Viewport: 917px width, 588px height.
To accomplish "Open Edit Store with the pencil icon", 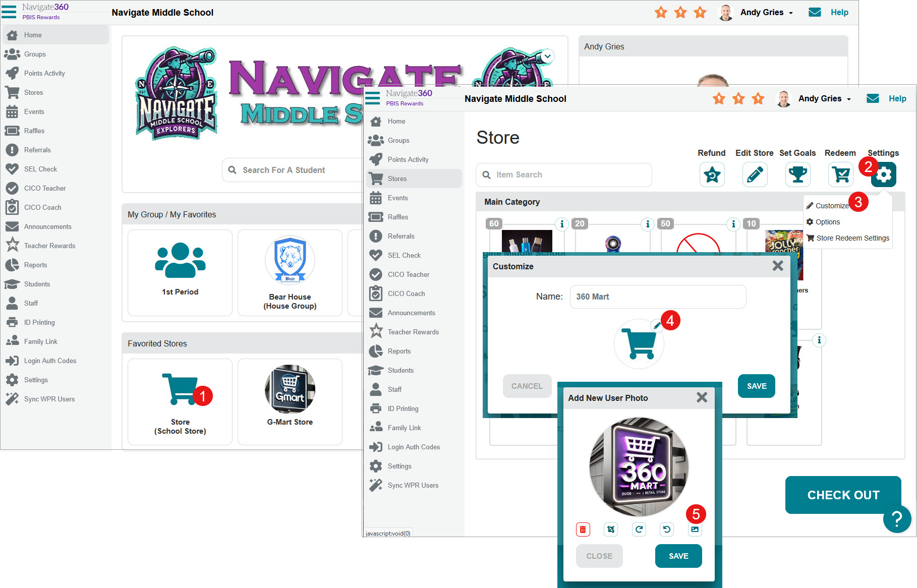I will (755, 174).
